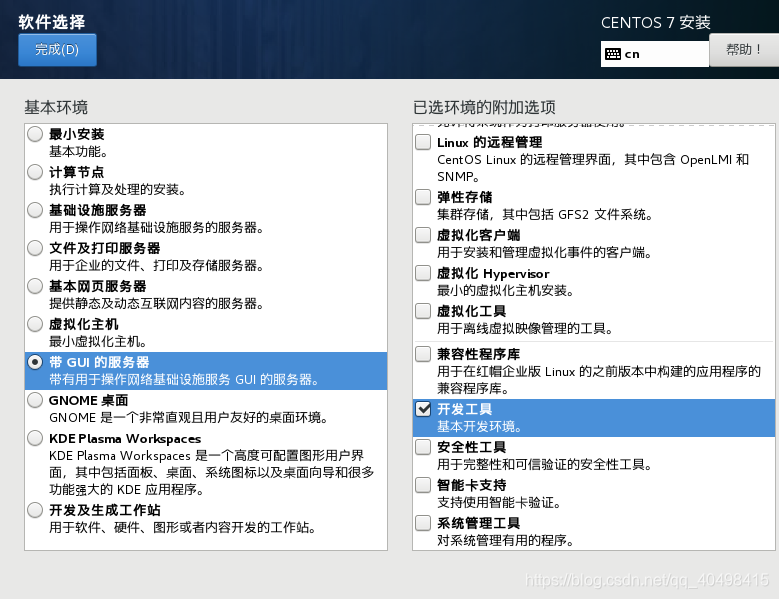Click description 最小虚拟化主机。
The height and width of the screenshot is (599, 779).
[x=98, y=342]
